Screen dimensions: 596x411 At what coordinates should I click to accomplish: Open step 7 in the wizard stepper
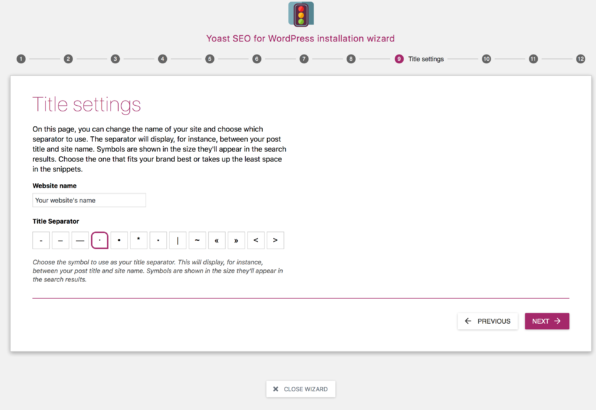[x=304, y=59]
